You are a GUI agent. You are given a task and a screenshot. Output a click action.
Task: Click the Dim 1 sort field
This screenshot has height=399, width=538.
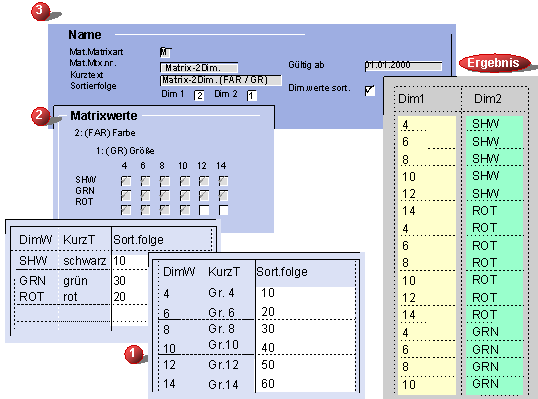point(199,96)
